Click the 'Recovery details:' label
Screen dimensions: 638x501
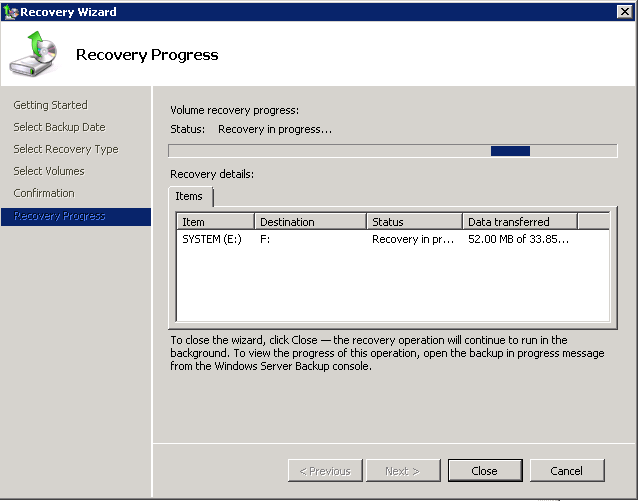click(x=212, y=174)
